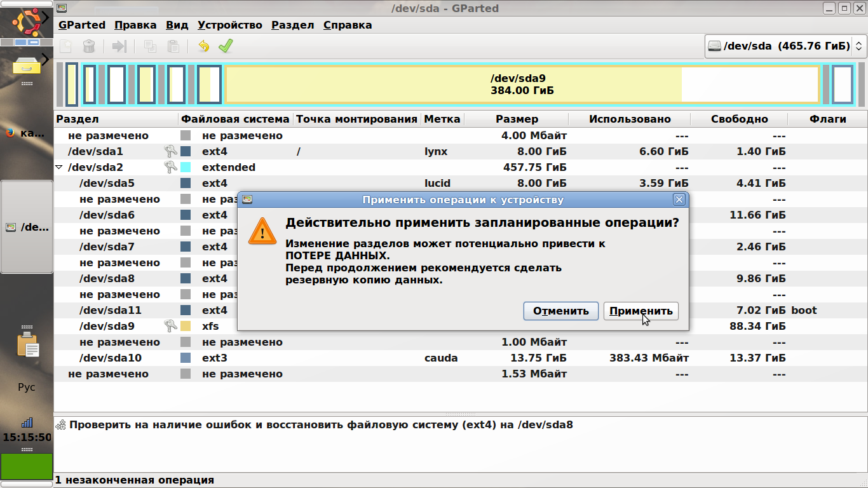
Task: Click the New partition toolbar icon
Action: pos(66,46)
